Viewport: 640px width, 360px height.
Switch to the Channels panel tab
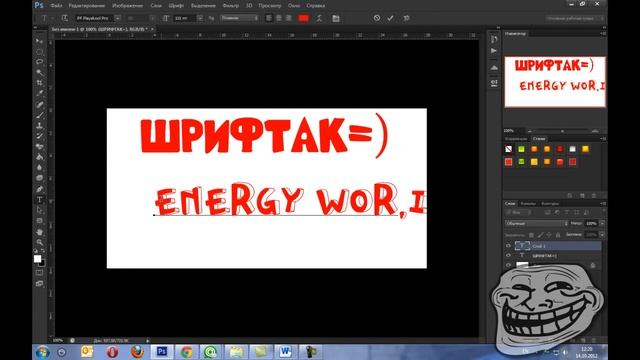pyautogui.click(x=528, y=203)
